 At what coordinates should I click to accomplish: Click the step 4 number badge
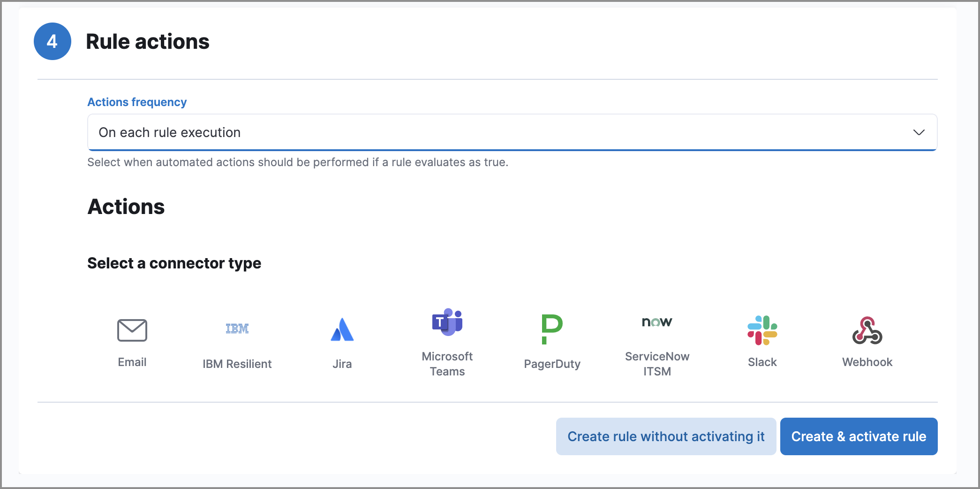point(52,41)
